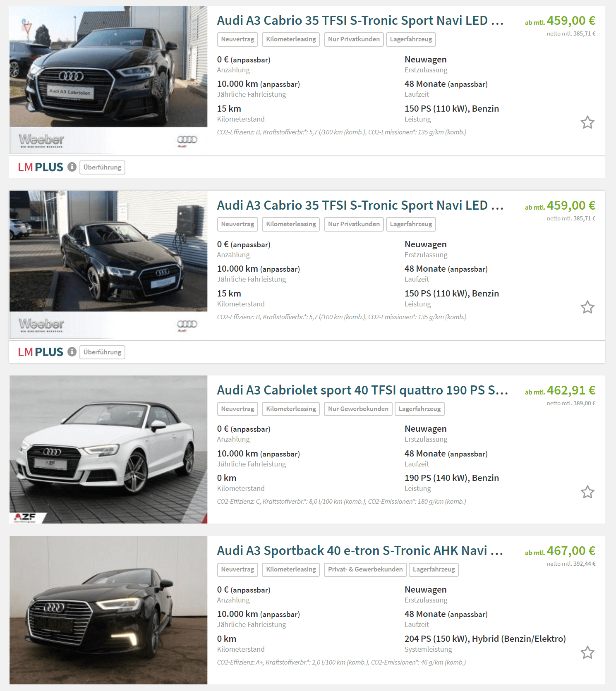
Task: Open first Audi A3 Cabrio 35 TFSI title
Action: [360, 21]
